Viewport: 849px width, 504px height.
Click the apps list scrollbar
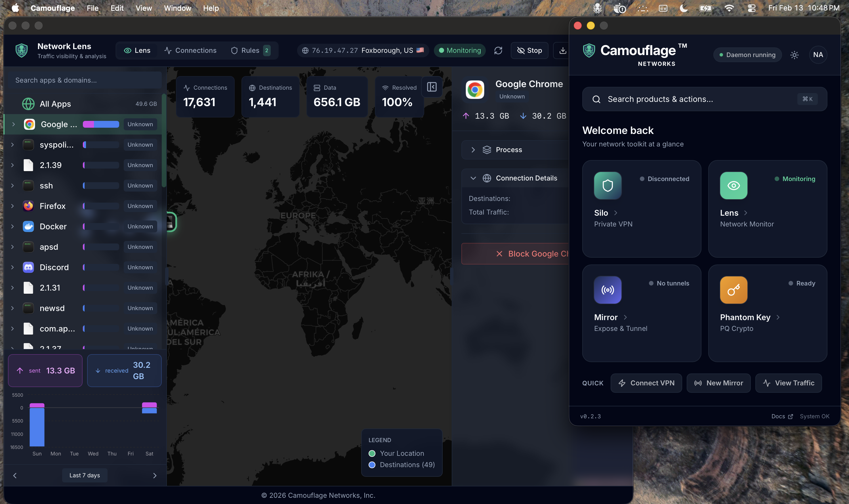point(164,140)
